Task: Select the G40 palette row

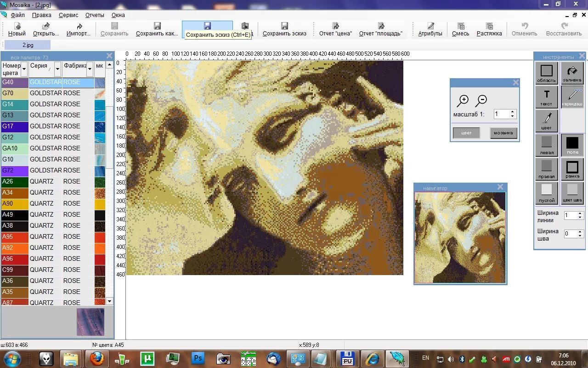Action: pyautogui.click(x=53, y=82)
